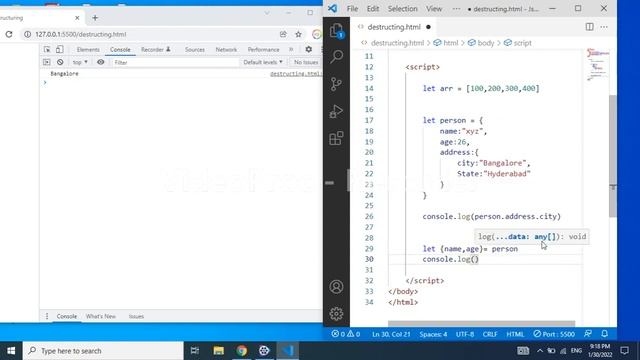Switch to the Recorder tab in DevTools

156,49
